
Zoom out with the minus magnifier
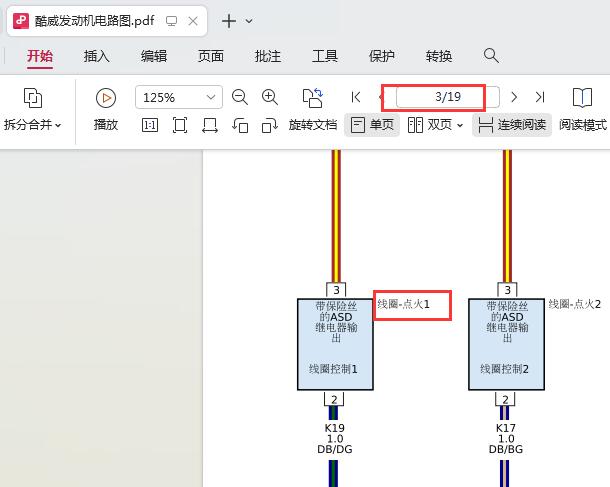(240, 97)
